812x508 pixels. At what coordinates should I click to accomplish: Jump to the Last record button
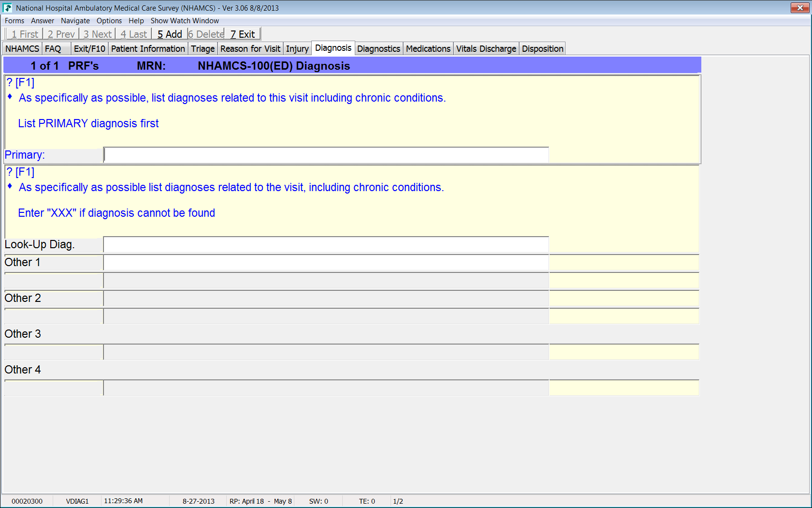click(133, 34)
